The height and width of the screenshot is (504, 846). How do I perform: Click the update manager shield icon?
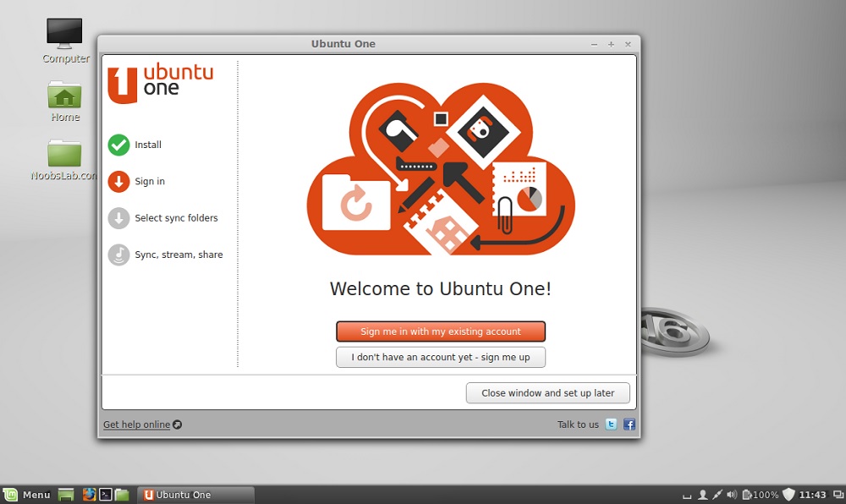coord(788,495)
